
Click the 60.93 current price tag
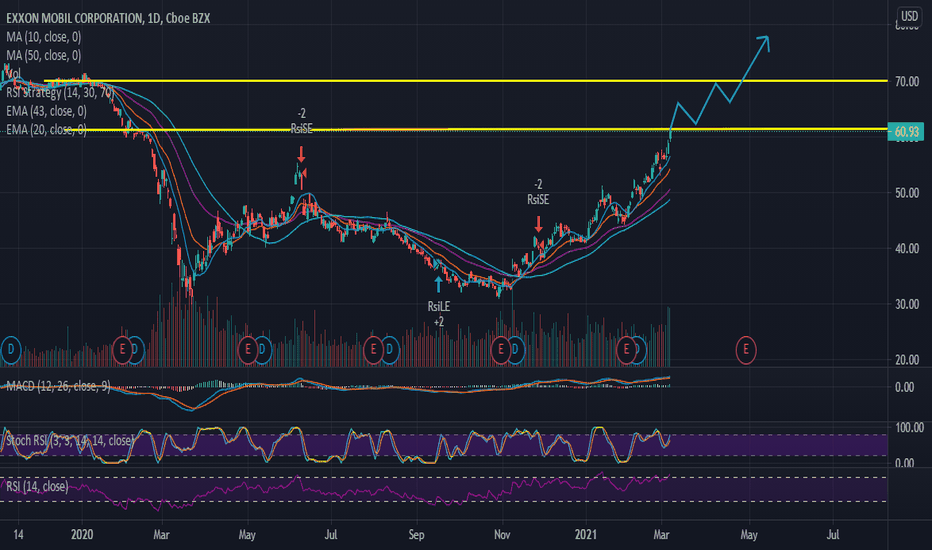[x=906, y=131]
